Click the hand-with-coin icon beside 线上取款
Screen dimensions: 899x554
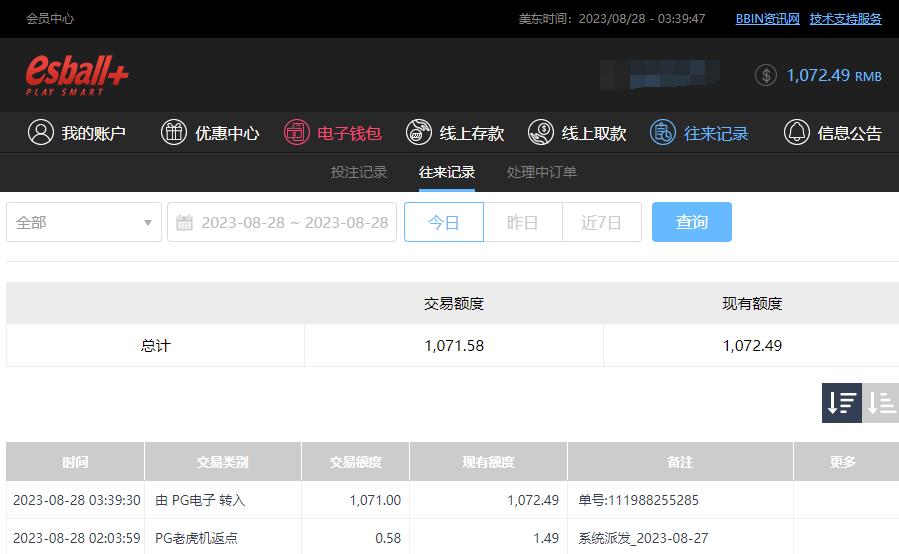pos(541,132)
